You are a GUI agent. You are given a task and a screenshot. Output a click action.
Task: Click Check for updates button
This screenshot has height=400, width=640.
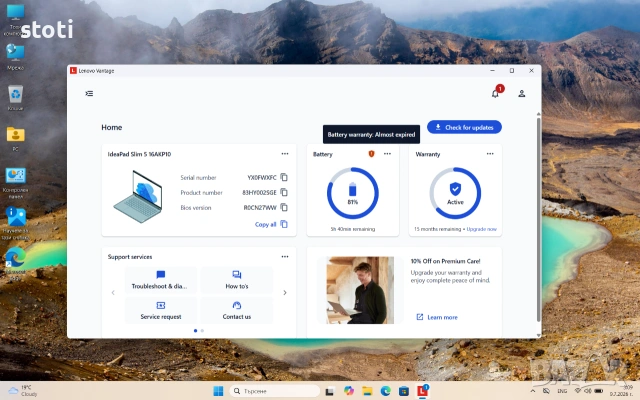click(464, 127)
